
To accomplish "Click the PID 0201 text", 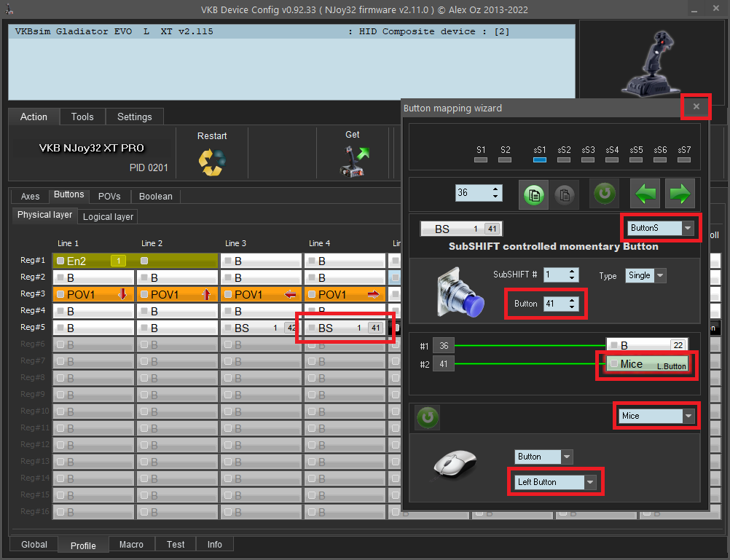I will (149, 167).
